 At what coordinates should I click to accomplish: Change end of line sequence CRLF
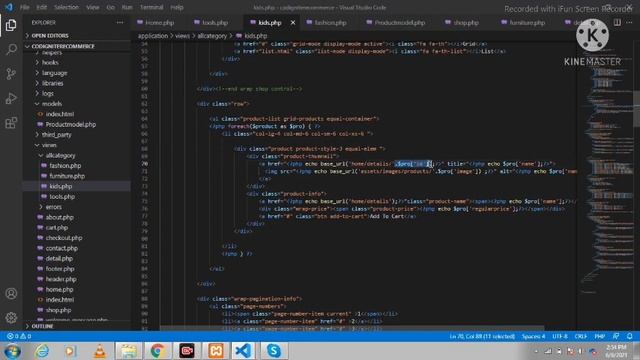click(580, 336)
